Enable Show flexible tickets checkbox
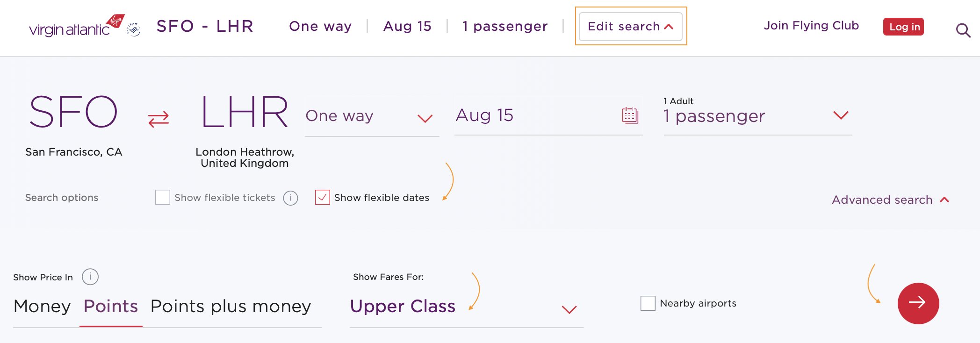 [x=163, y=197]
